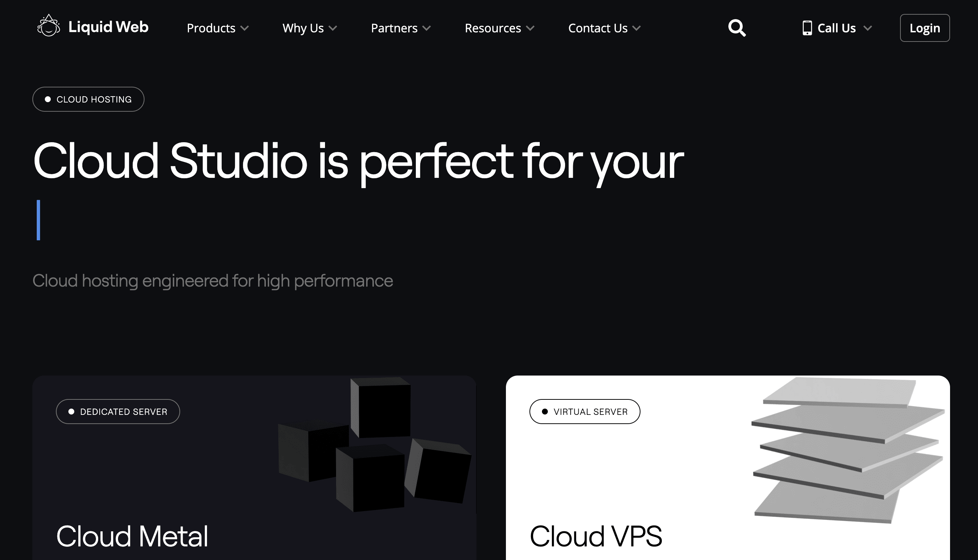Click the Cloud Hosting label link

point(88,99)
